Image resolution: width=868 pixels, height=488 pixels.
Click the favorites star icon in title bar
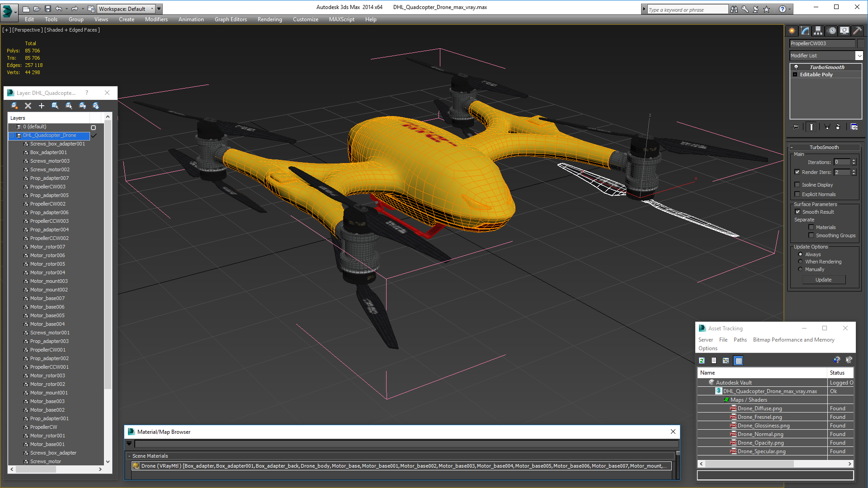pyautogui.click(x=767, y=9)
